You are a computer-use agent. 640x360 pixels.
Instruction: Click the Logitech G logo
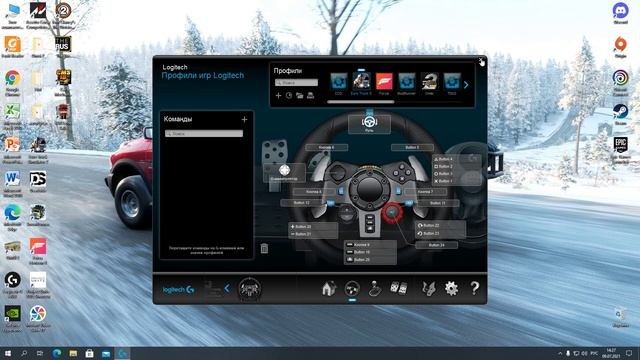tap(178, 289)
